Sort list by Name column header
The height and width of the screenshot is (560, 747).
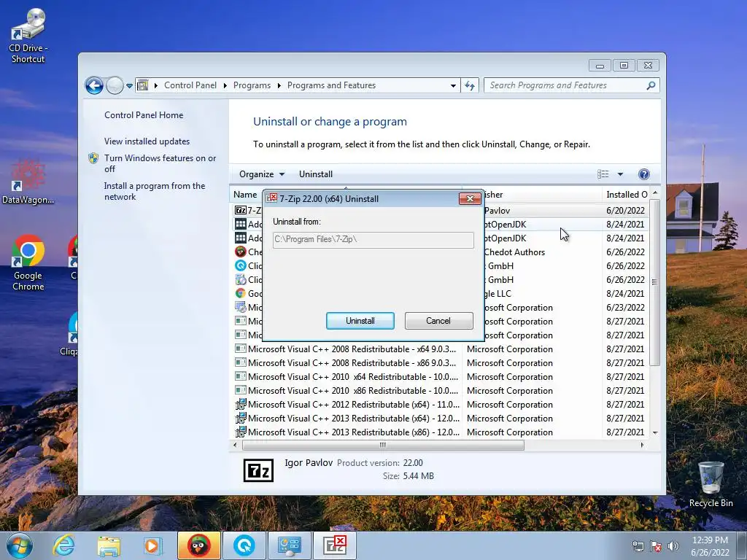click(246, 194)
